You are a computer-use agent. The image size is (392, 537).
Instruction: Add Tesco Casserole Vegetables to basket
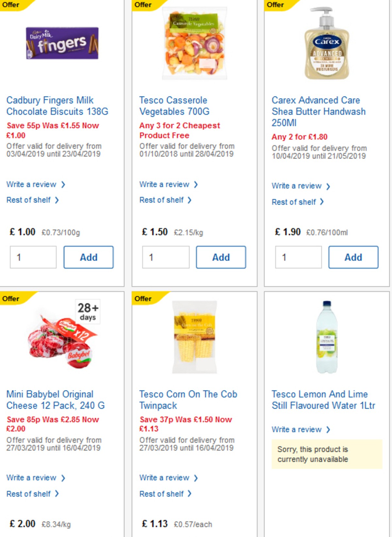[x=221, y=257]
